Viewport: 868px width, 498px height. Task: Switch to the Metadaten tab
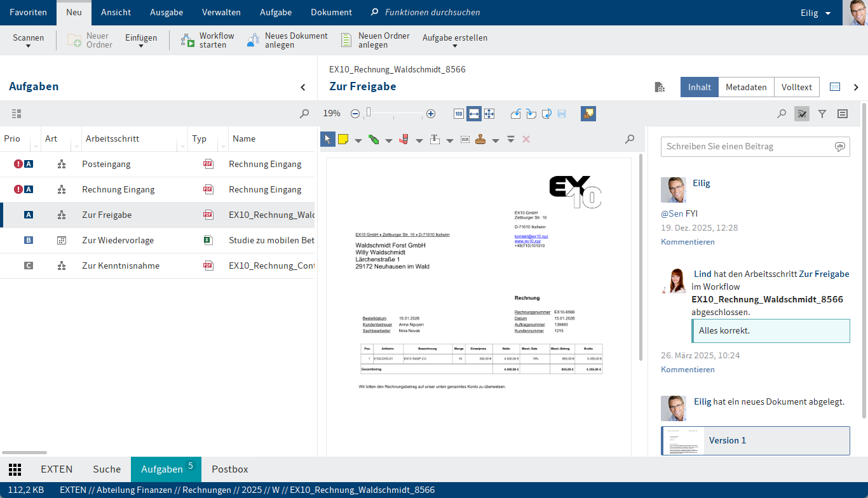[746, 87]
